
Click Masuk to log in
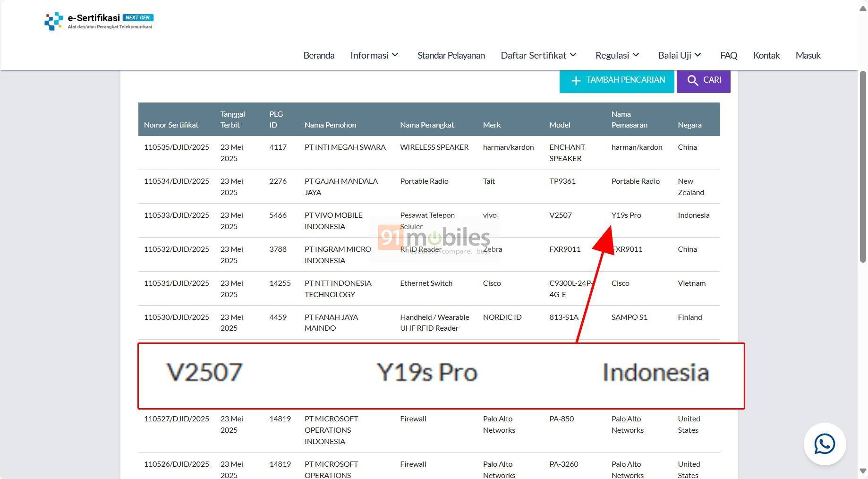[x=808, y=55]
